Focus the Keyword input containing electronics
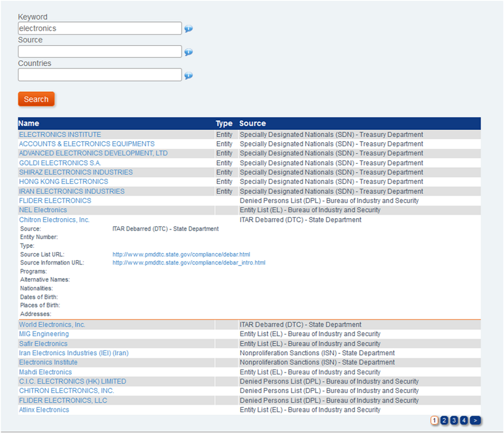 (100, 28)
